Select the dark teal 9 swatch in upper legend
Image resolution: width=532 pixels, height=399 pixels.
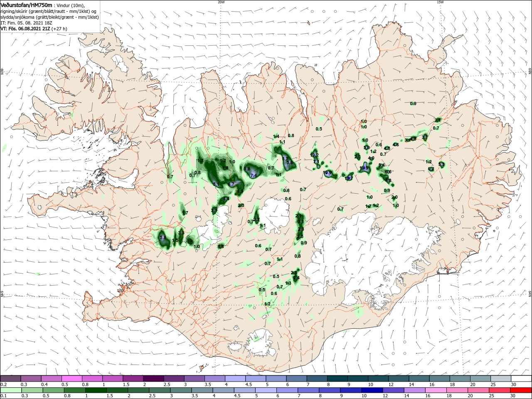pos(357,379)
